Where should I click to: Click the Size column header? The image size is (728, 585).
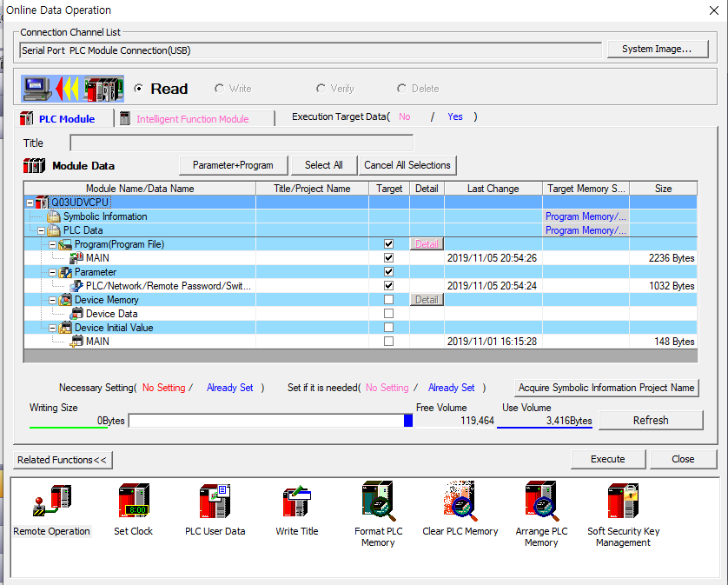[x=663, y=188]
